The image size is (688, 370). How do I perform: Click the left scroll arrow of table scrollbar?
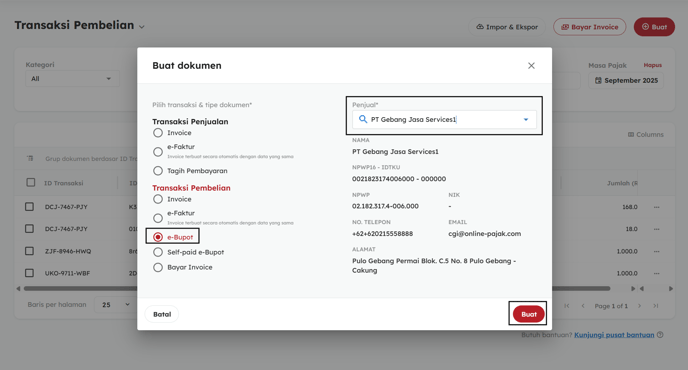pyautogui.click(x=18, y=288)
